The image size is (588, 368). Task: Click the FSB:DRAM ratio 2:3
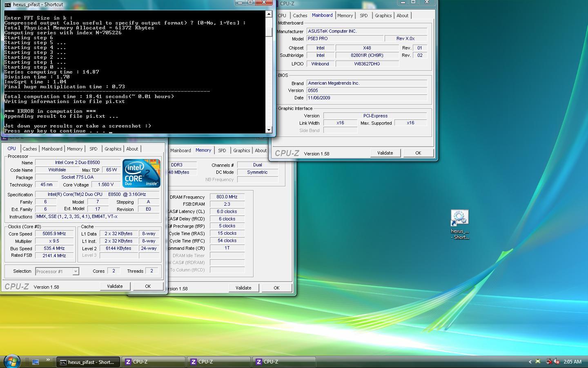click(x=227, y=204)
